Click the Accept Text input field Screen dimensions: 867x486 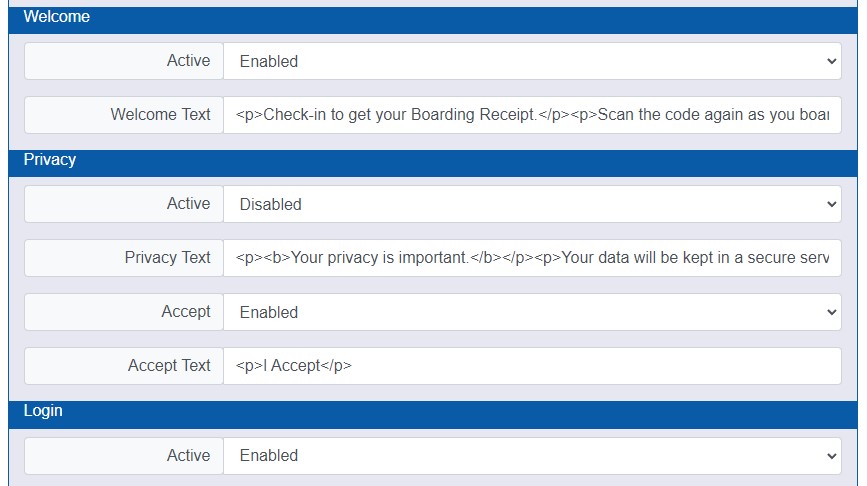point(531,366)
